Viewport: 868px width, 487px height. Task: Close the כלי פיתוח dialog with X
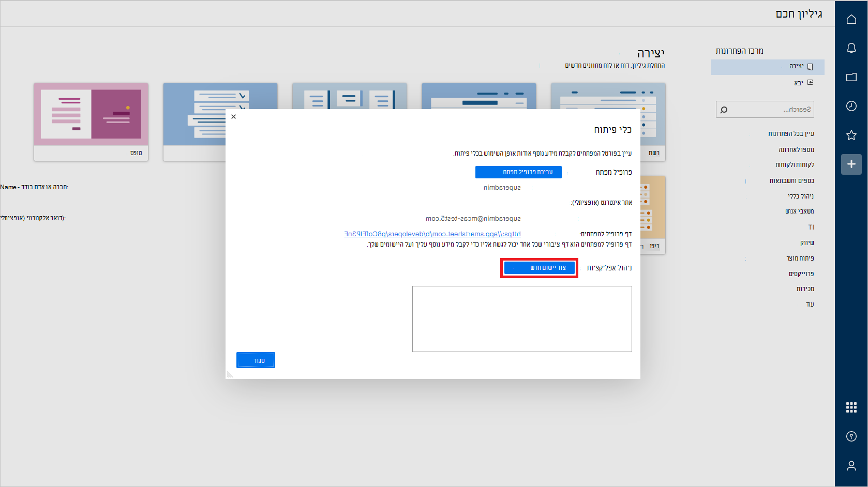[x=234, y=116]
